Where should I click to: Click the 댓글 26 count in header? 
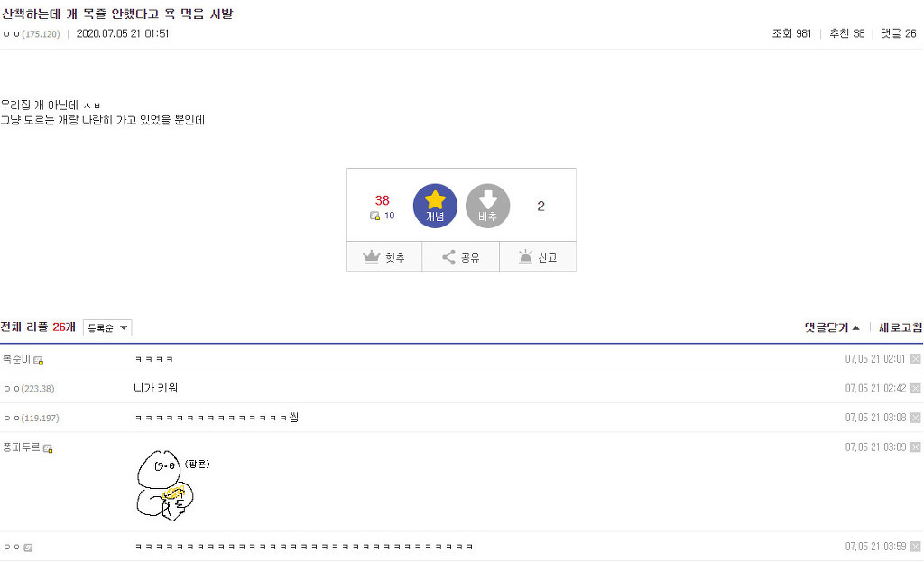pos(898,33)
